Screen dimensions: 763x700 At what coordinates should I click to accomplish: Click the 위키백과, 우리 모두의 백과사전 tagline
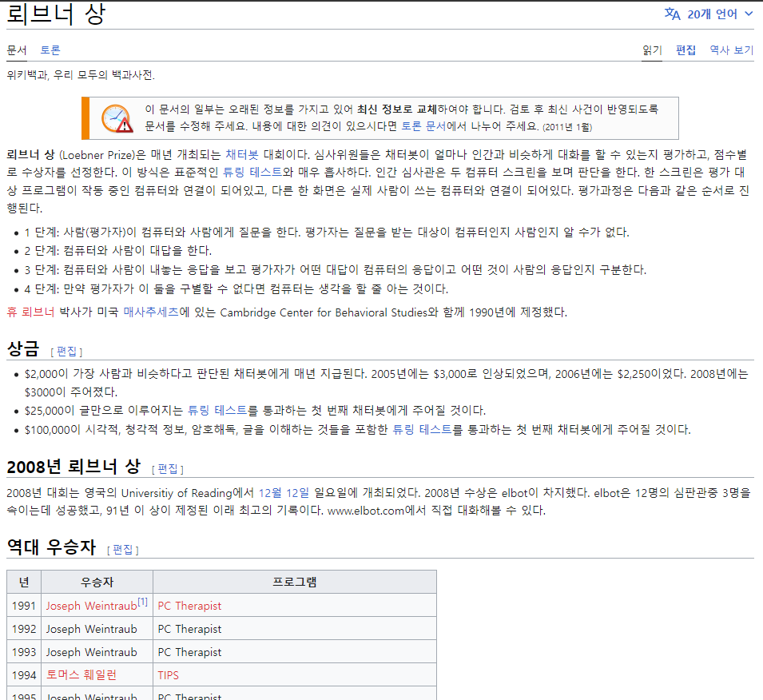tap(81, 75)
